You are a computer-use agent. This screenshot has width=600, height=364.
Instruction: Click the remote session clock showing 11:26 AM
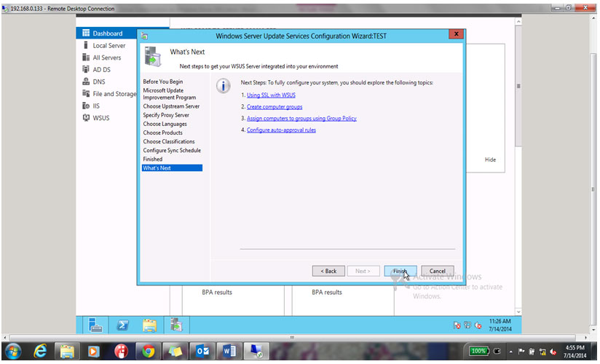click(x=500, y=325)
